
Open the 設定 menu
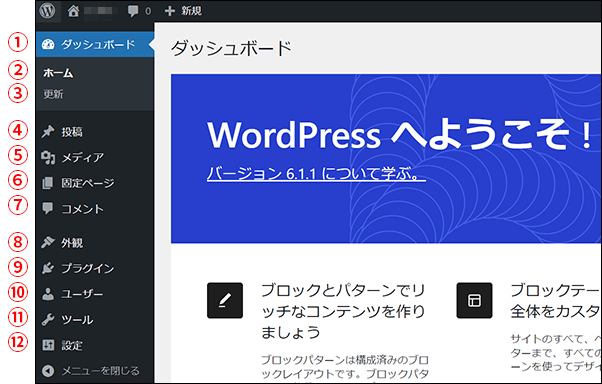click(x=95, y=345)
